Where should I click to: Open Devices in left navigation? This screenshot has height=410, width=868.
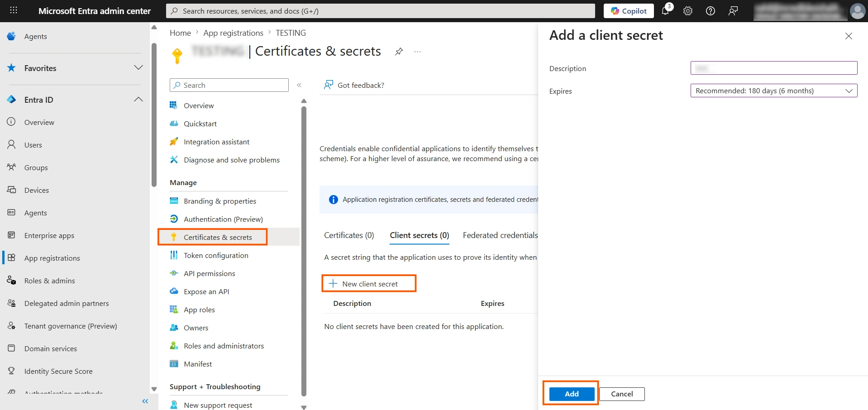(x=36, y=190)
